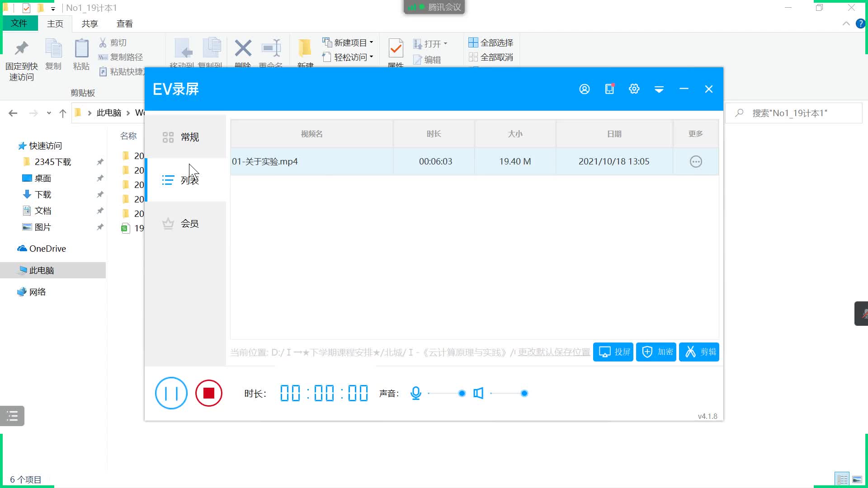
Task: Click 此电脑 in the address breadcrumb
Action: (x=109, y=113)
